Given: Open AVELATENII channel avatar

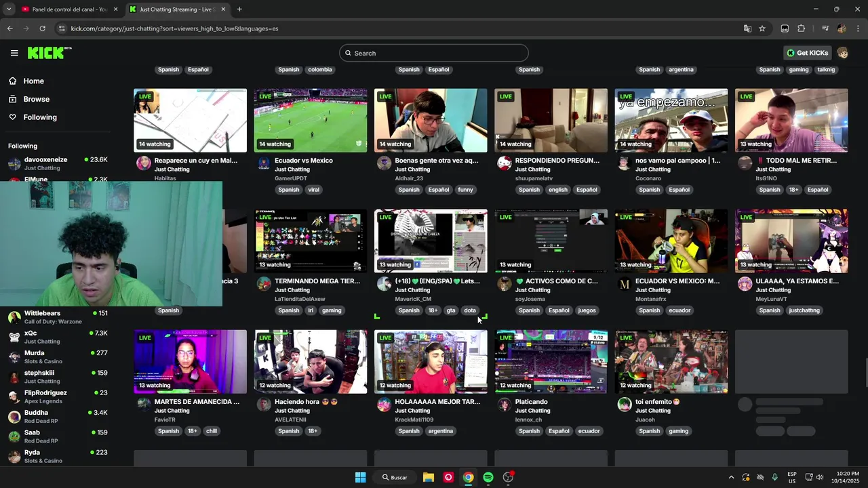Looking at the screenshot, I should coord(264,405).
